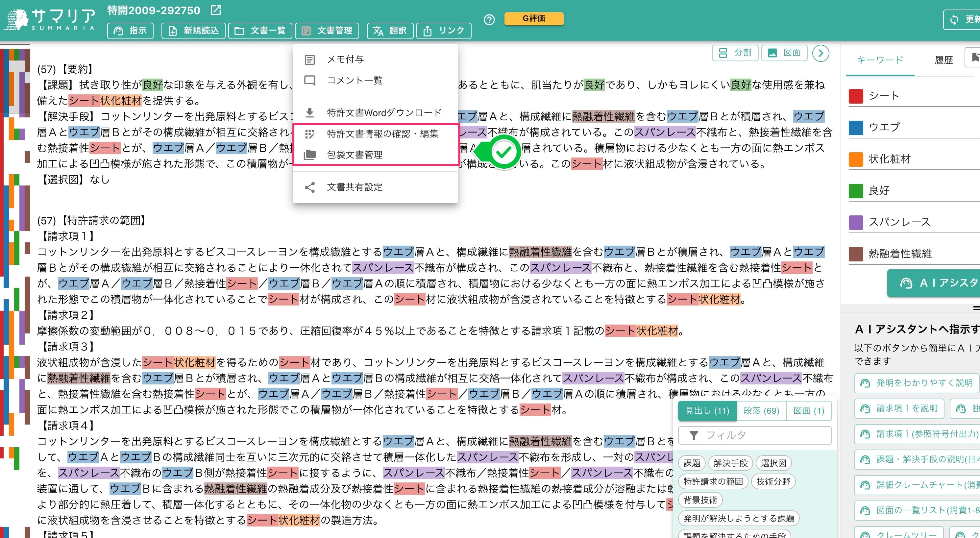Click the circled right chevron arrow
The image size is (980, 538).
(x=821, y=53)
